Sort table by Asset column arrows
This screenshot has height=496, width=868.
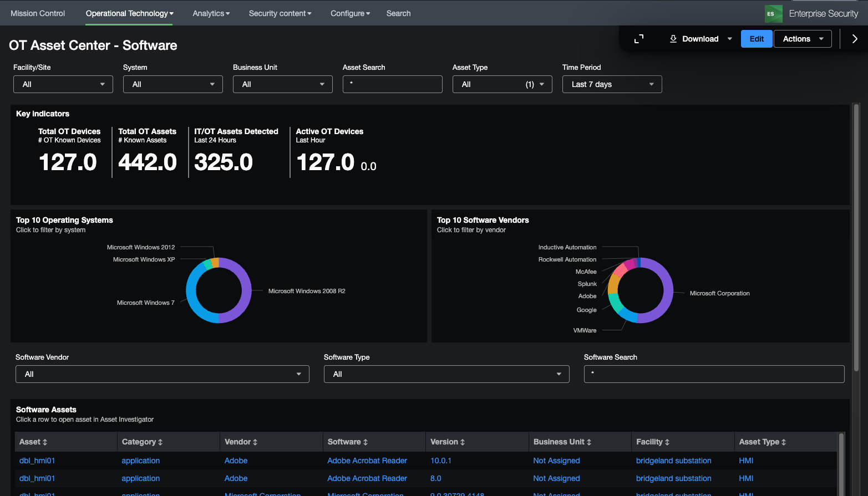pos(45,442)
